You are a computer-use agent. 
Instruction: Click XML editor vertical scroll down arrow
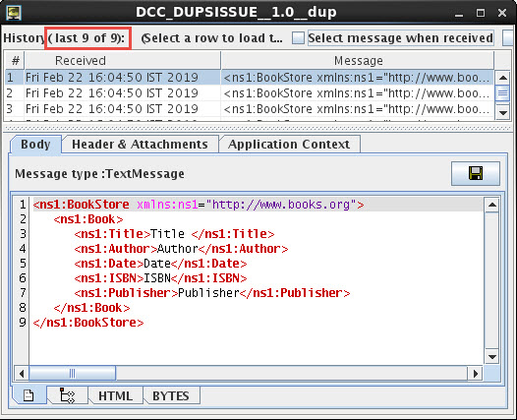tap(492, 357)
